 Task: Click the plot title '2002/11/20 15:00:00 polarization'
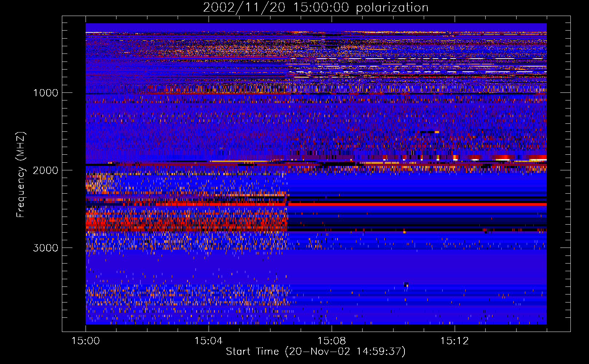click(316, 8)
